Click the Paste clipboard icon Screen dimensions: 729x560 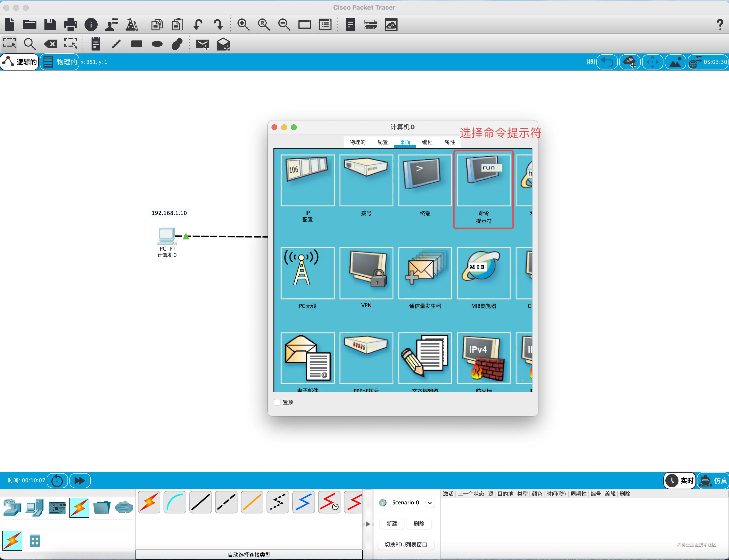pos(177,24)
